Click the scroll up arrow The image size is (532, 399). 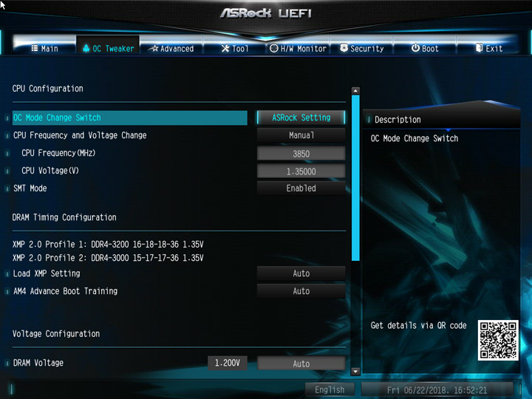355,91
